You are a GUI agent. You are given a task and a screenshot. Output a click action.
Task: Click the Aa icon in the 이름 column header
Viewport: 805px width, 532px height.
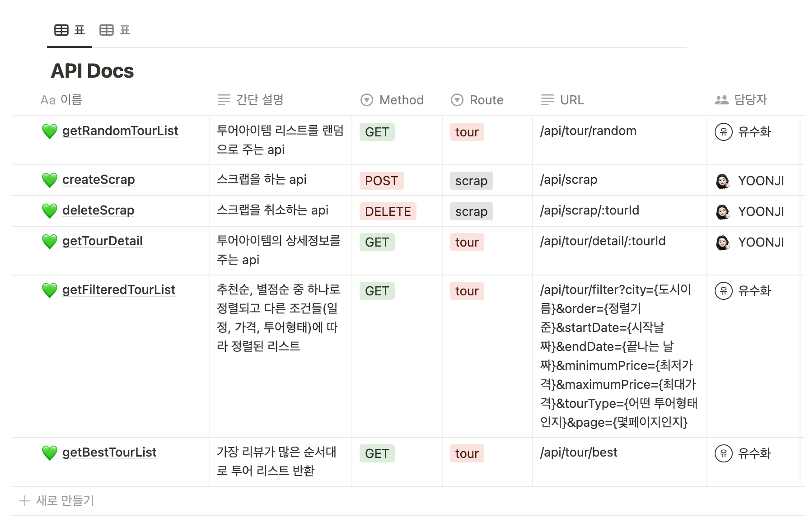point(47,99)
